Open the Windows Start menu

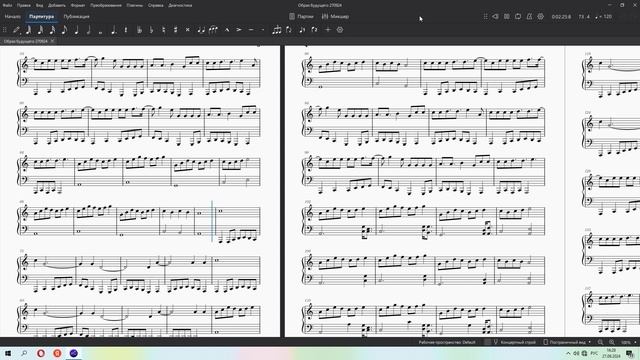tap(8, 353)
